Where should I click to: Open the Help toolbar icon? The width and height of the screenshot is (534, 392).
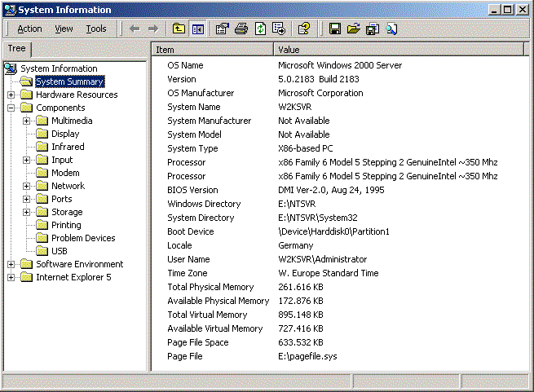(x=304, y=29)
